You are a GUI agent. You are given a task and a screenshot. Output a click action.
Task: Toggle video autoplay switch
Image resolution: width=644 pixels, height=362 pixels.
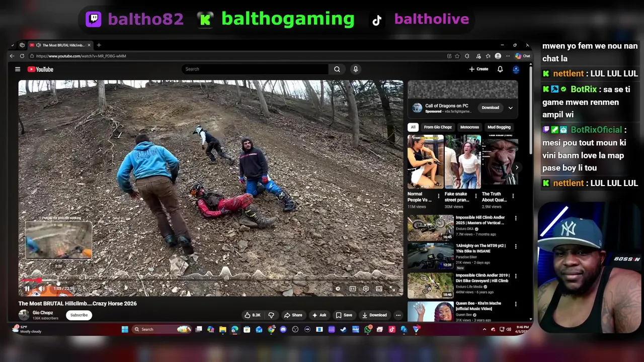pos(338,289)
